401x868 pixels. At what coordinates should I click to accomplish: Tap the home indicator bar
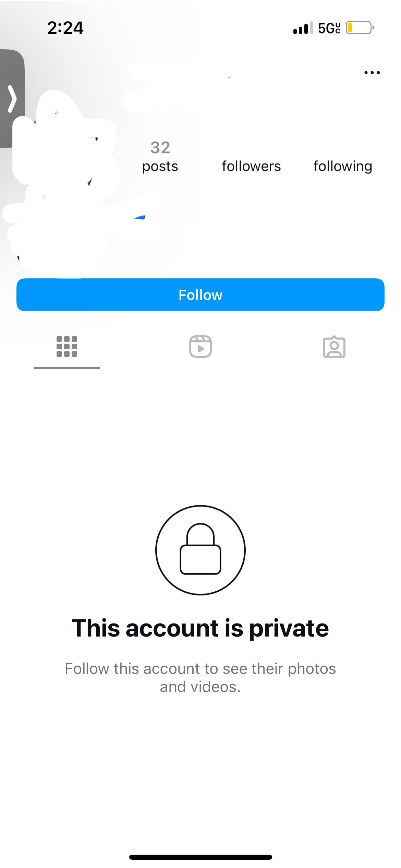[x=200, y=857]
